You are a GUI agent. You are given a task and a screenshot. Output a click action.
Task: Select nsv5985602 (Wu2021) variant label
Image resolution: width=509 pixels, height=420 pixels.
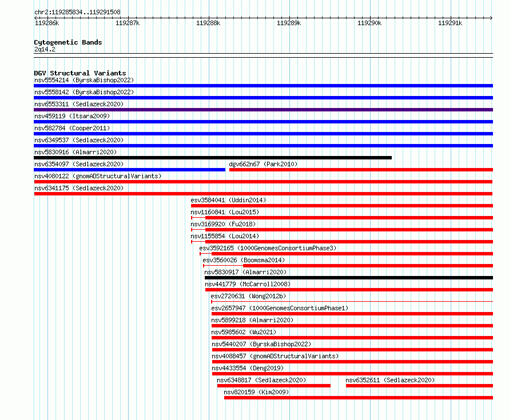(x=244, y=332)
